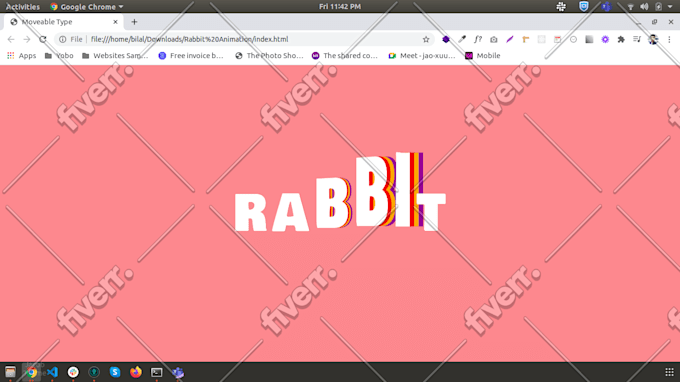The image size is (680, 382).
Task: Select the Moveable Type tab
Action: 64,22
